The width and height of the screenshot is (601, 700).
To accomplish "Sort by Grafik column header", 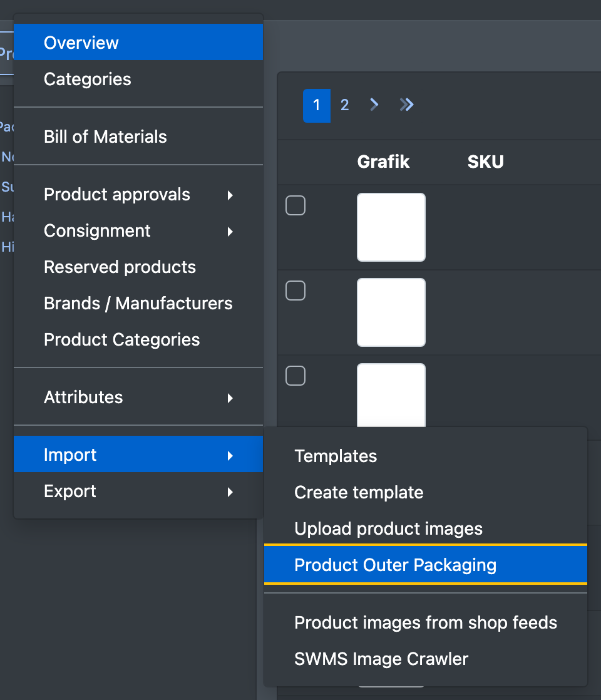I will 383,162.
